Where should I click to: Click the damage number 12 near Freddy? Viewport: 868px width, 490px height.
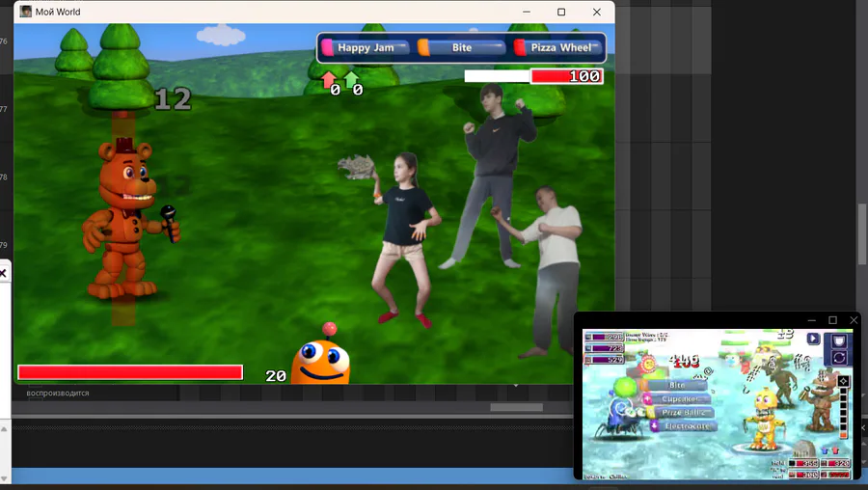point(173,99)
